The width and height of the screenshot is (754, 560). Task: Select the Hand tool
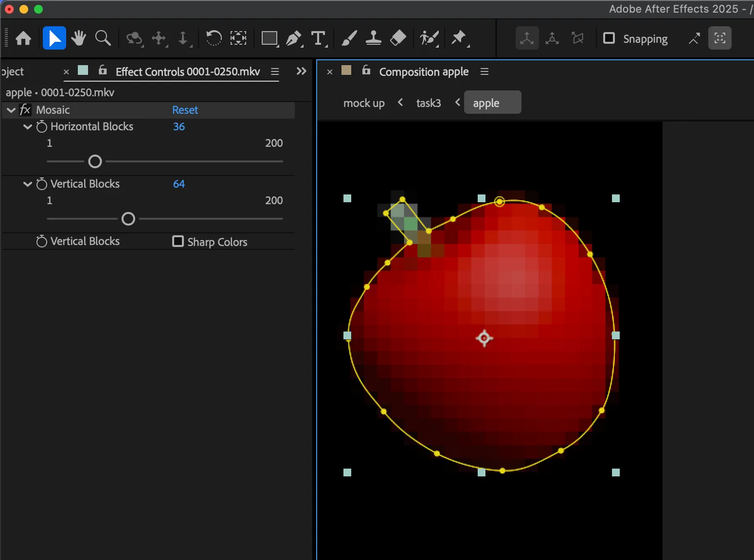(78, 38)
